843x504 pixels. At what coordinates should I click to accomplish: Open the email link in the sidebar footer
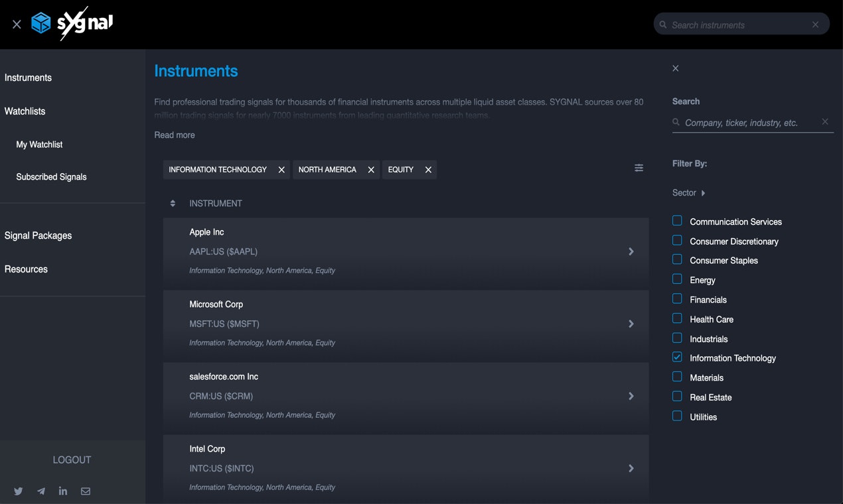pyautogui.click(x=86, y=491)
